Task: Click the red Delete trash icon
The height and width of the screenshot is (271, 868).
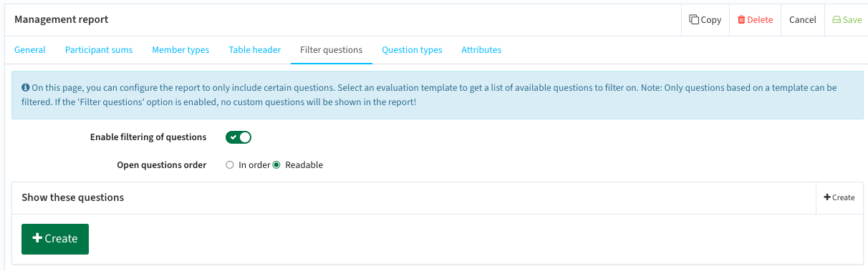Action: point(741,20)
